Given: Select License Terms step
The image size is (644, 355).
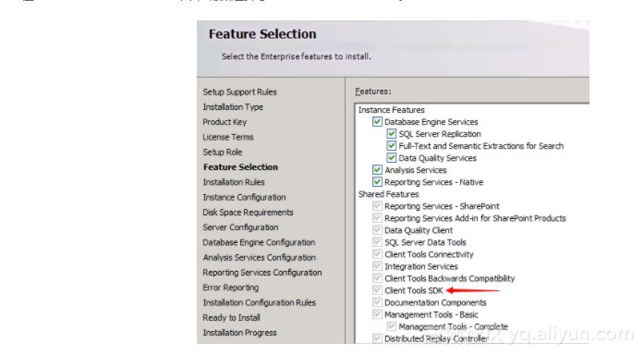Looking at the screenshot, I should tap(228, 137).
